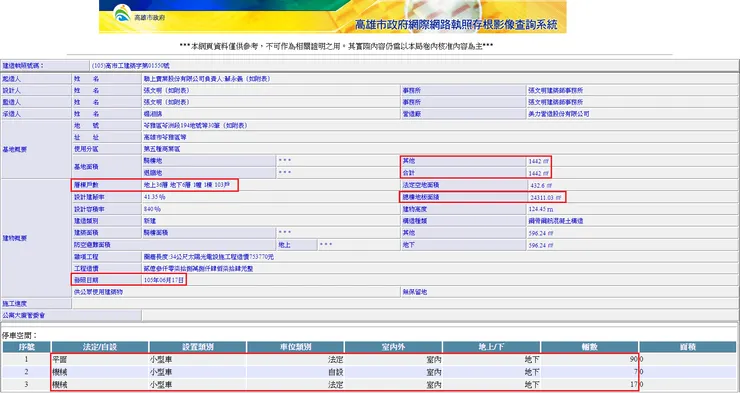Click the 總樓地板面積 label
The width and height of the screenshot is (740, 393).
[x=420, y=197]
